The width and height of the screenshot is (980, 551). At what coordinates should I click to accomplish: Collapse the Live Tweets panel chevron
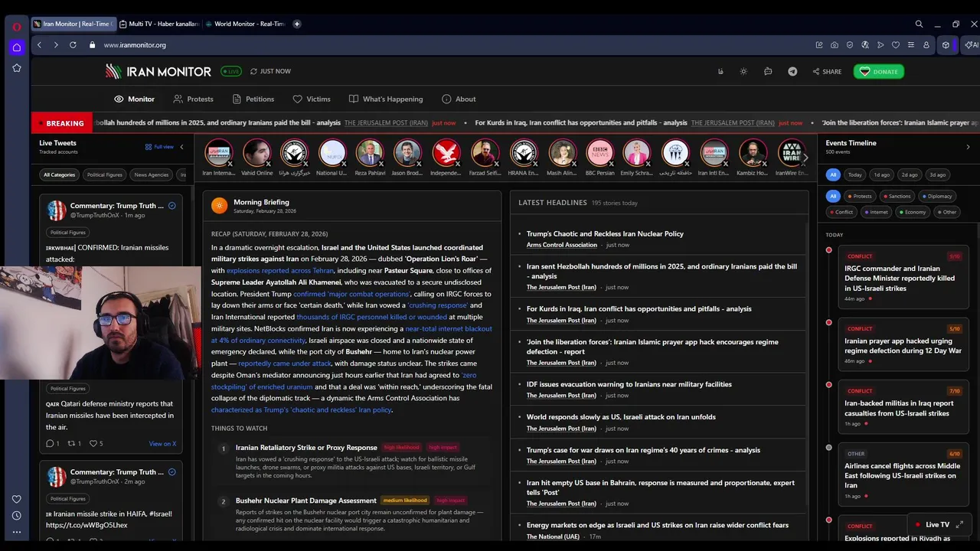coord(181,147)
